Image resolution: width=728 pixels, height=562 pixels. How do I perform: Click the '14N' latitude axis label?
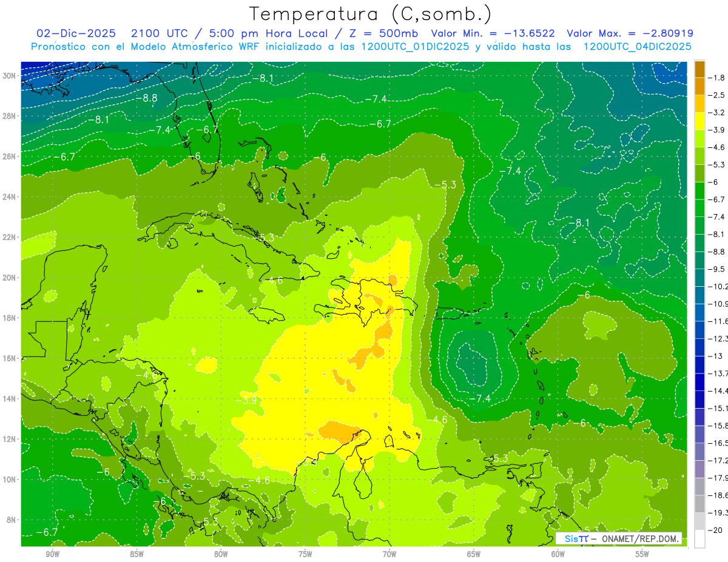tap(8, 399)
